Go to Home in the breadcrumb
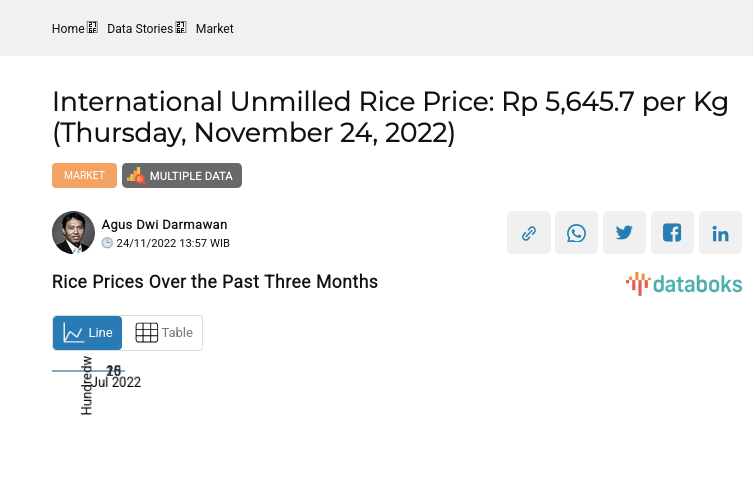 tap(68, 29)
